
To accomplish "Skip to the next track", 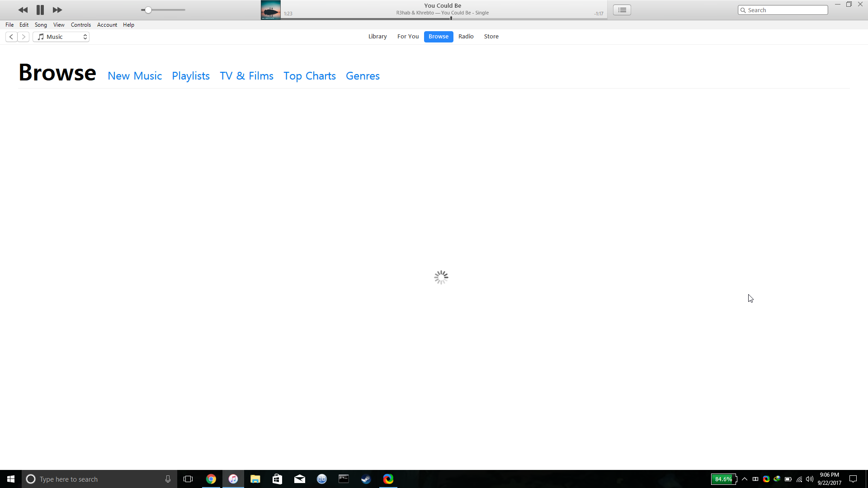I will click(x=57, y=10).
